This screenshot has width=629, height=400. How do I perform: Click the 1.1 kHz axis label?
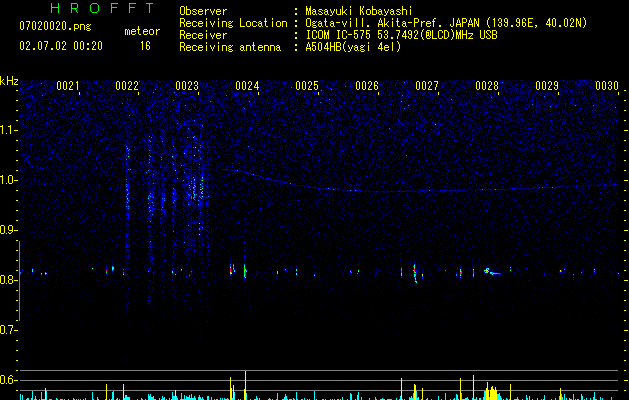point(9,130)
